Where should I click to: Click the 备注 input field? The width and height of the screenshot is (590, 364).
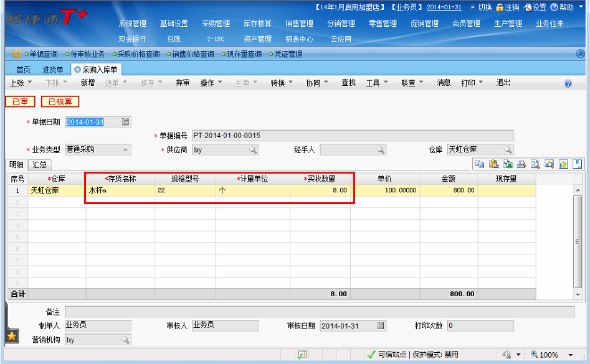pos(320,312)
